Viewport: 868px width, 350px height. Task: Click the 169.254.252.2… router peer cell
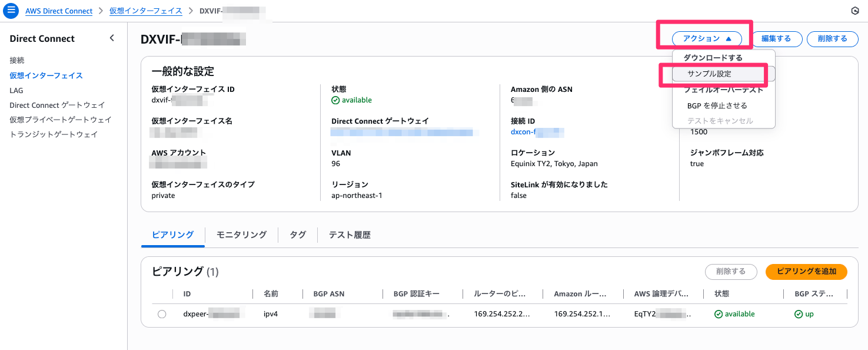[502, 314]
